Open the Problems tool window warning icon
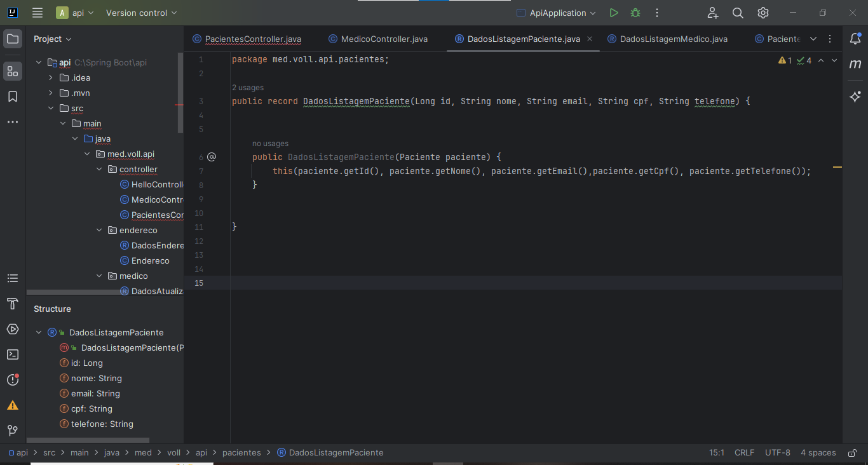 coord(13,405)
